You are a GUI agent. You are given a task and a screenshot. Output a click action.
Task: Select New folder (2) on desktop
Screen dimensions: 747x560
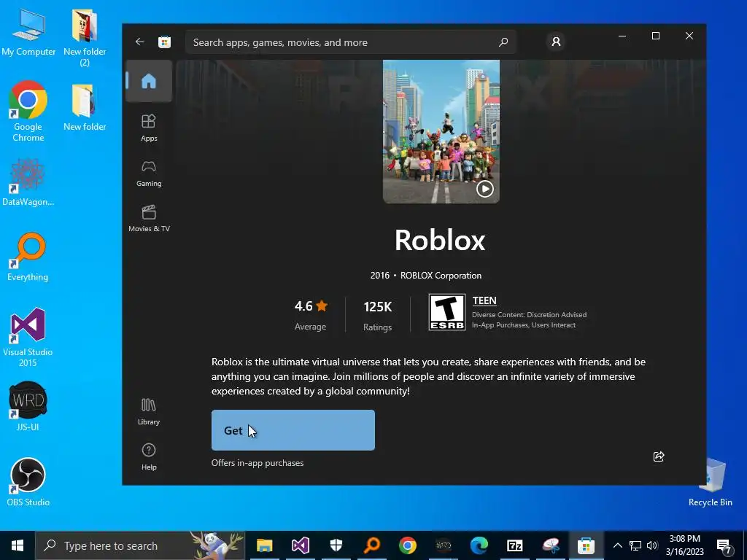coord(85,38)
